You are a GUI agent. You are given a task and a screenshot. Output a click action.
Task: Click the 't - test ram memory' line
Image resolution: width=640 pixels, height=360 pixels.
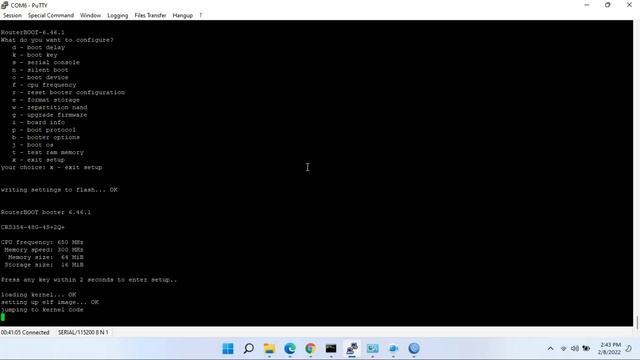tap(48, 152)
